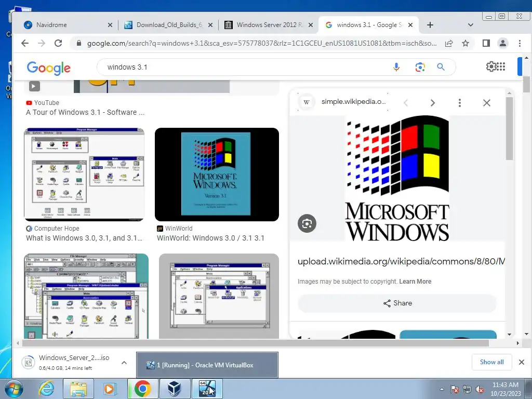Open the Windows Start orb
This screenshot has width=532, height=399.
(13, 389)
